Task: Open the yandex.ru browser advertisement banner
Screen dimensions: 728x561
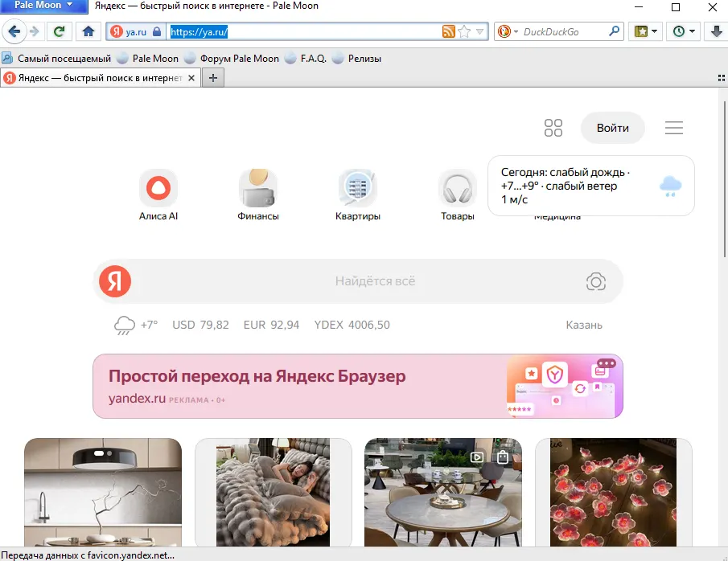Action: (x=358, y=386)
